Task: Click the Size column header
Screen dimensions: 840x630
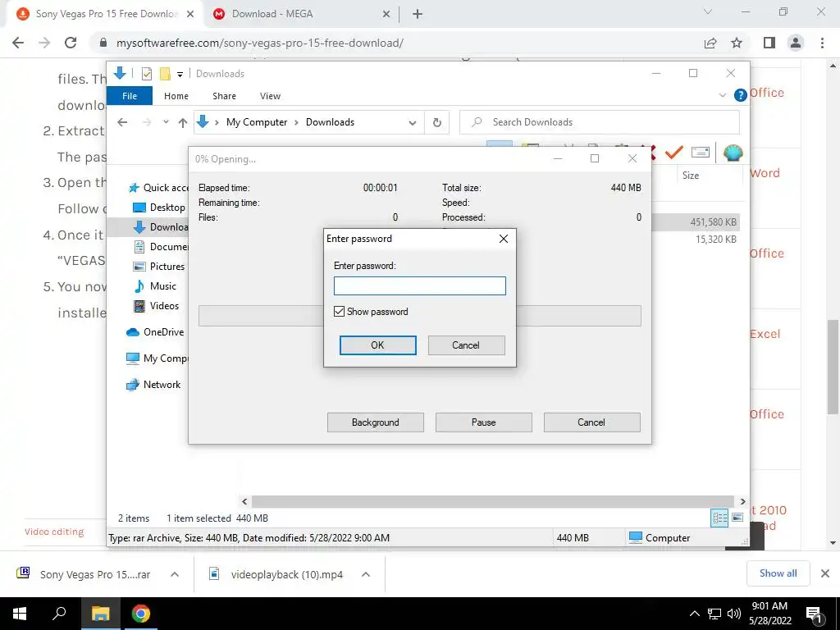Action: click(691, 176)
